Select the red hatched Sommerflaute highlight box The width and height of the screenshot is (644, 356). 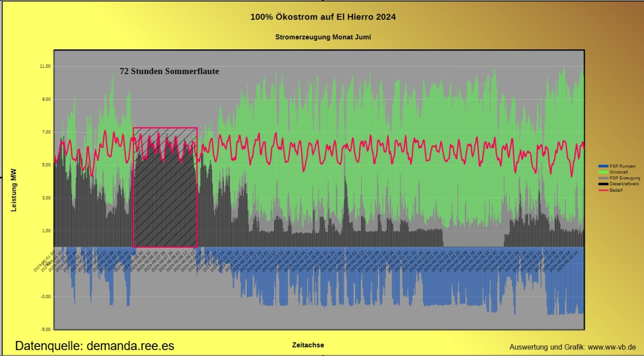(165, 187)
